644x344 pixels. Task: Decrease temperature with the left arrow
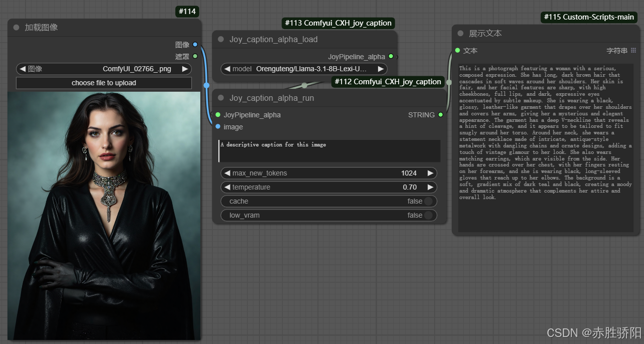coord(227,187)
